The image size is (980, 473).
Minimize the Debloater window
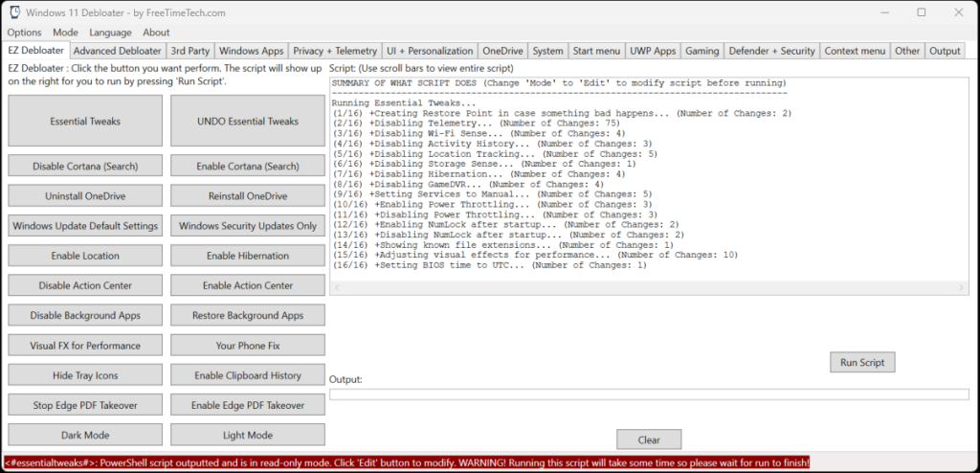[x=885, y=12]
